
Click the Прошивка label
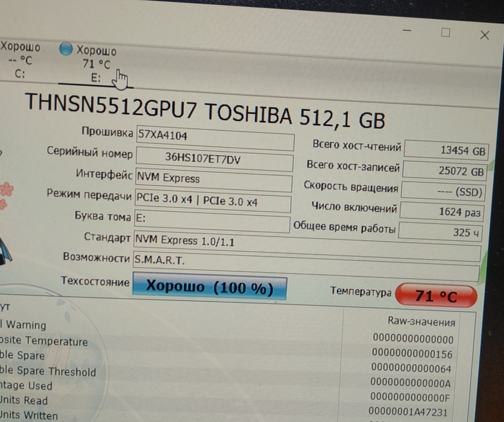(107, 132)
